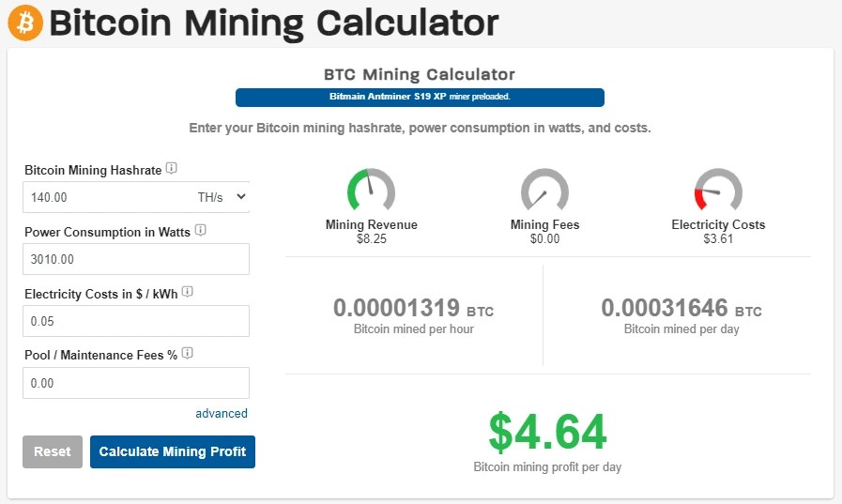Click the 'Pool / Maintenance Fees %' field label
842x504 pixels.
101,356
